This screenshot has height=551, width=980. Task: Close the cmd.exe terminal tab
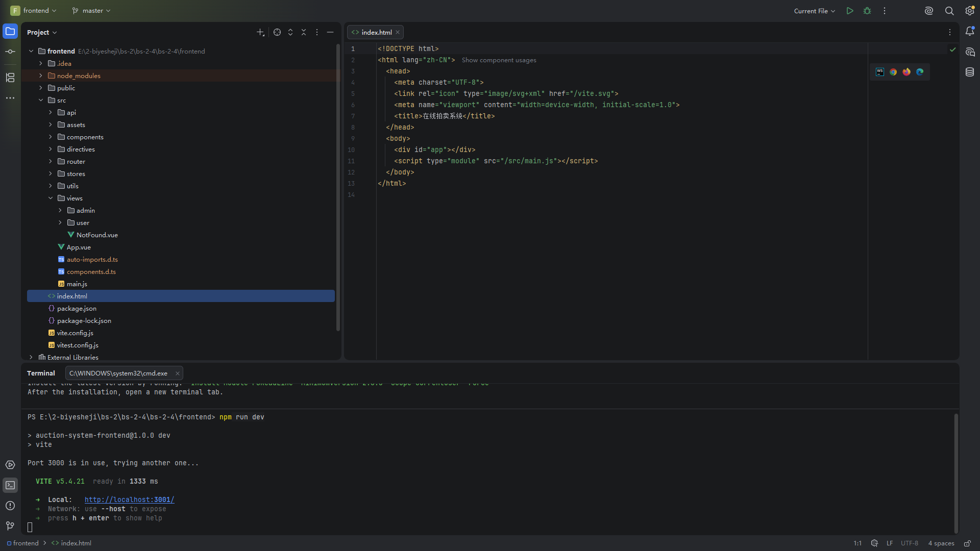[177, 373]
